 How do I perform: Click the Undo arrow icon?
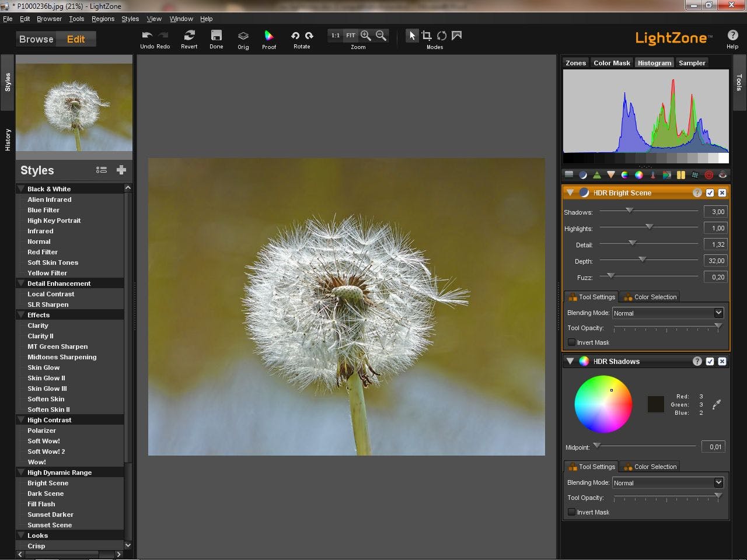point(147,36)
